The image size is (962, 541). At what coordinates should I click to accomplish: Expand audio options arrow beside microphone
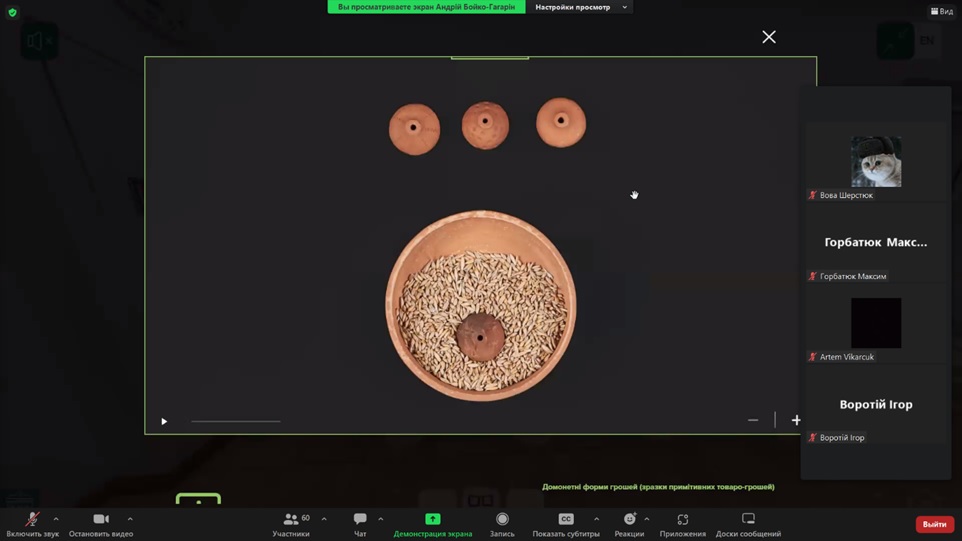(56, 519)
